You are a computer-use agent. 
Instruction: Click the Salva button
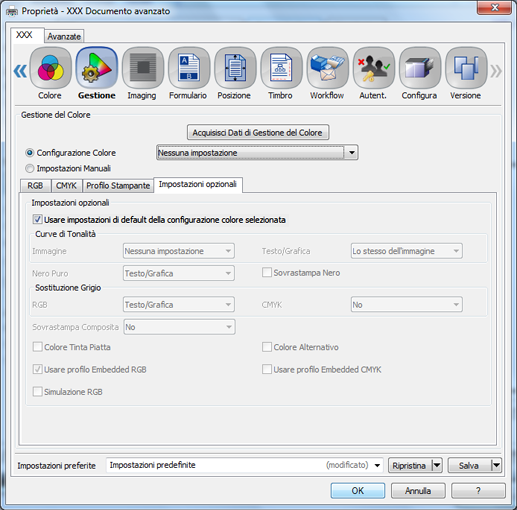click(469, 465)
